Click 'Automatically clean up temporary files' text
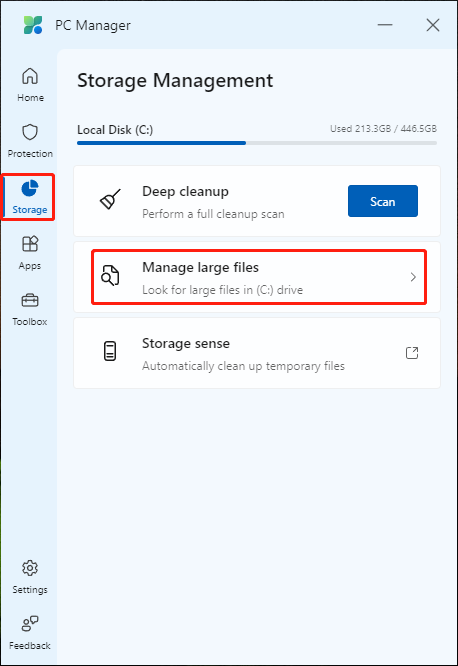The width and height of the screenshot is (458, 666). coord(243,366)
